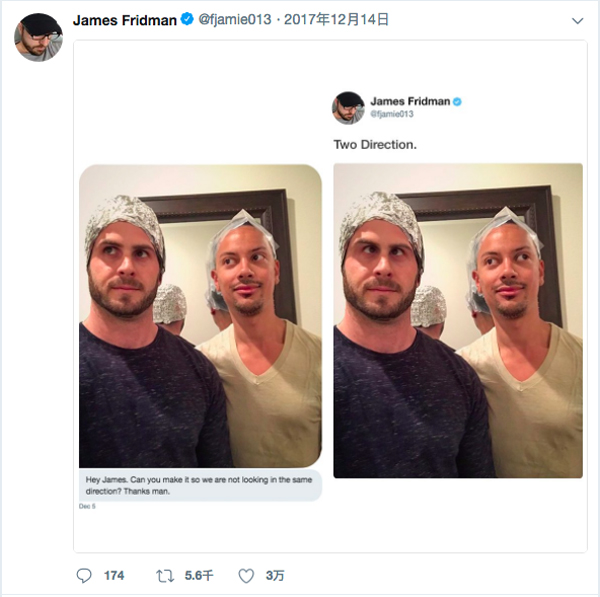Open James Fridman's profile from the header name
The height and width of the screenshot is (597, 600).
[x=125, y=20]
